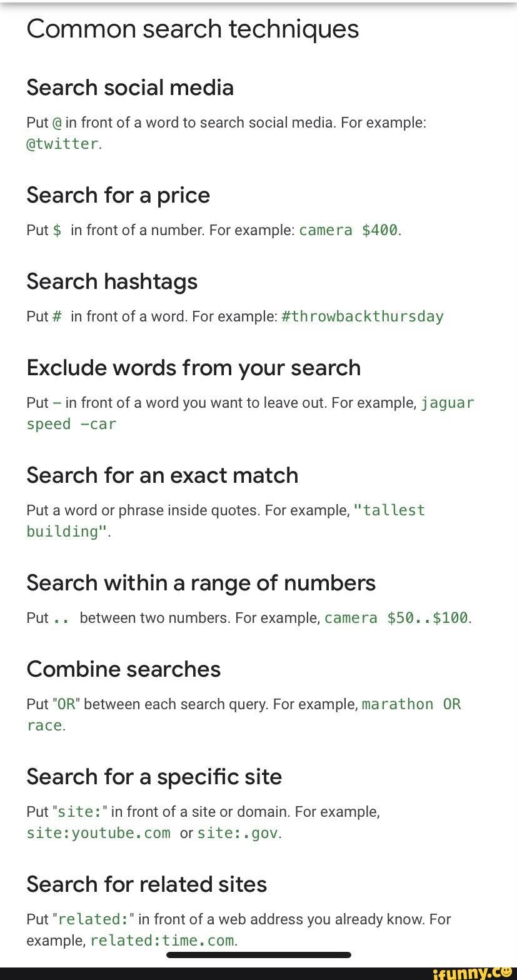Click "Exclude words from your search" heading

[194, 368]
